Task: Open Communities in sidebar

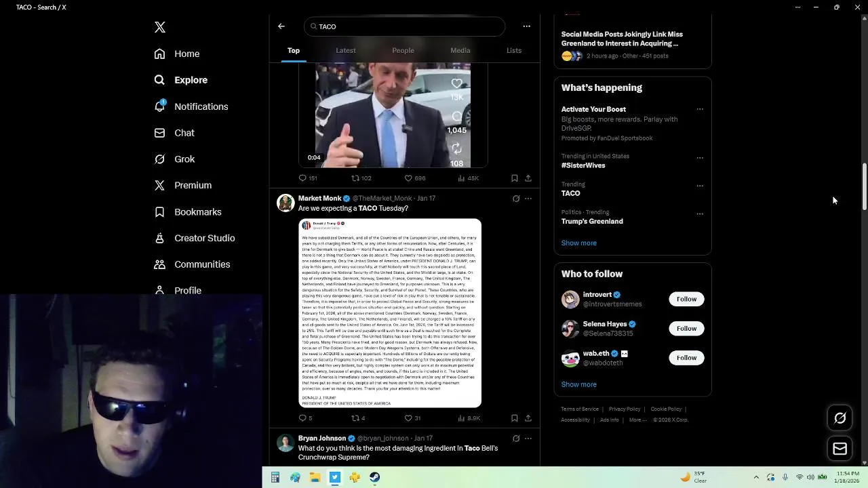Action: [192, 264]
